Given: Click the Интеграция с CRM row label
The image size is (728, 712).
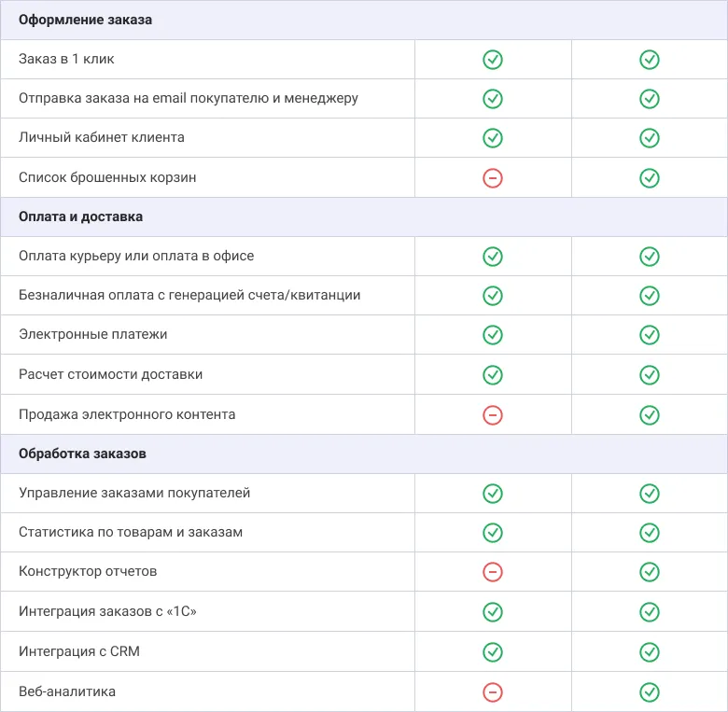Looking at the screenshot, I should coord(79,651).
